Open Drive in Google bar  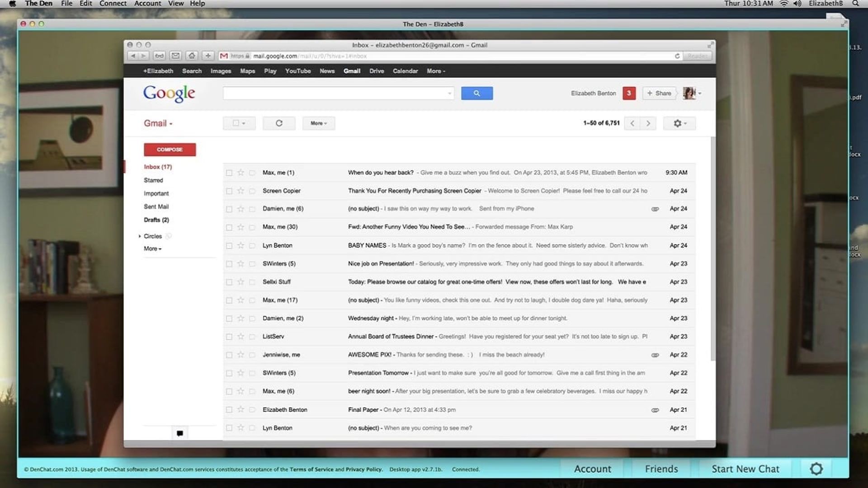377,71
